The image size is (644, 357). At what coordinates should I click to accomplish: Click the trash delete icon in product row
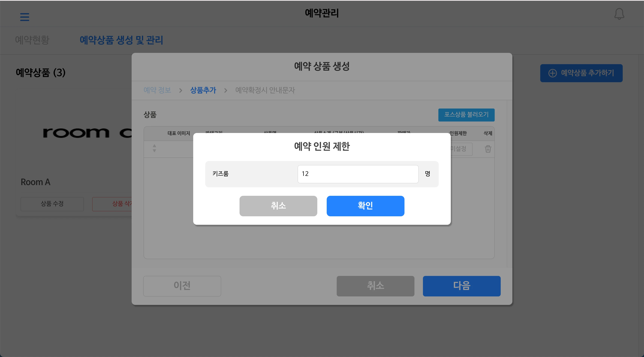pos(488,149)
